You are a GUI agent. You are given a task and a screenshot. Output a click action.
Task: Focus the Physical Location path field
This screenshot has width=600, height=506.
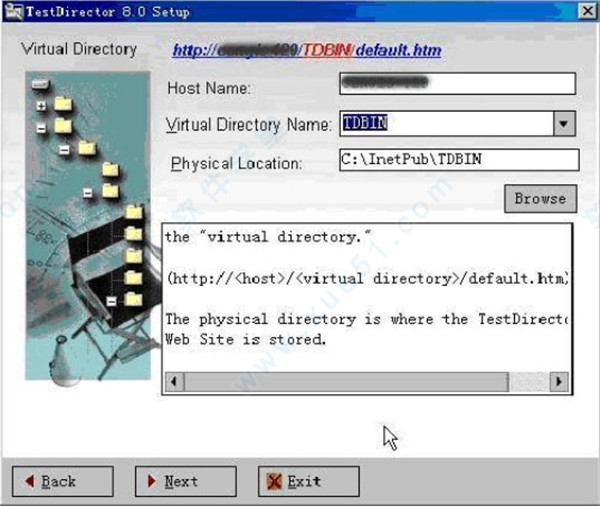click(x=458, y=160)
